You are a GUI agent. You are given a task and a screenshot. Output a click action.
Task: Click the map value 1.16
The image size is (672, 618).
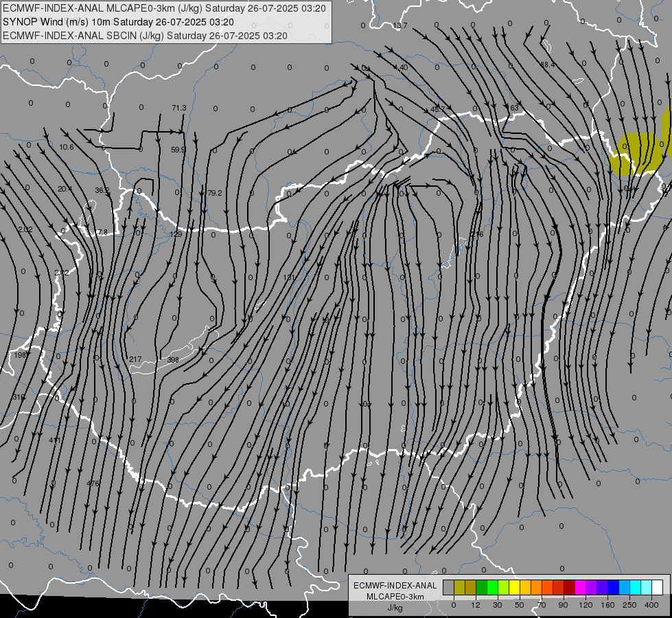click(x=476, y=235)
